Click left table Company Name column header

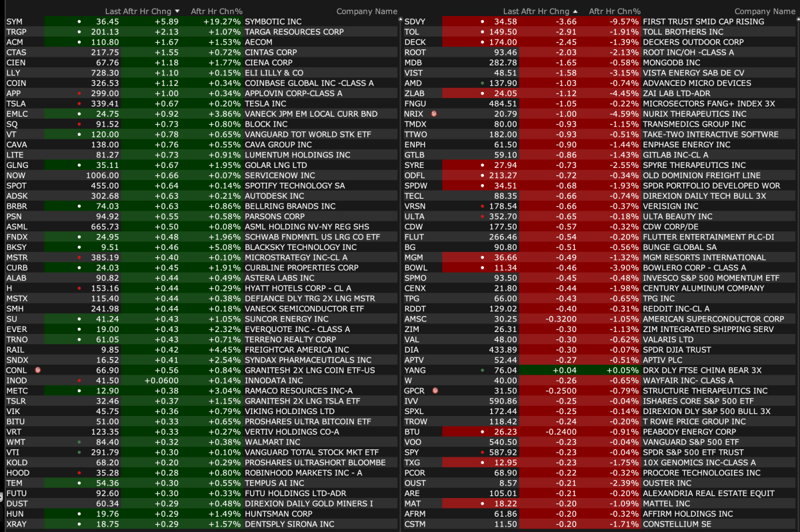[x=367, y=11]
